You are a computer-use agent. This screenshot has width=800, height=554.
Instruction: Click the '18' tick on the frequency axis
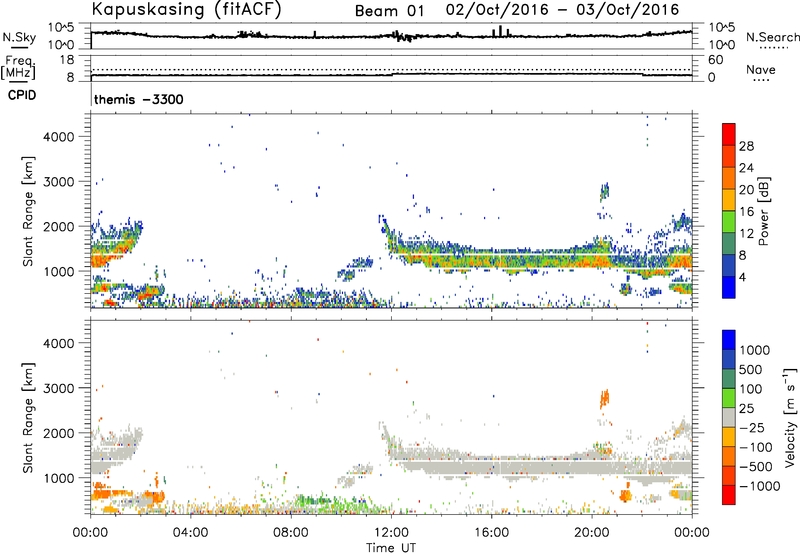pos(67,60)
